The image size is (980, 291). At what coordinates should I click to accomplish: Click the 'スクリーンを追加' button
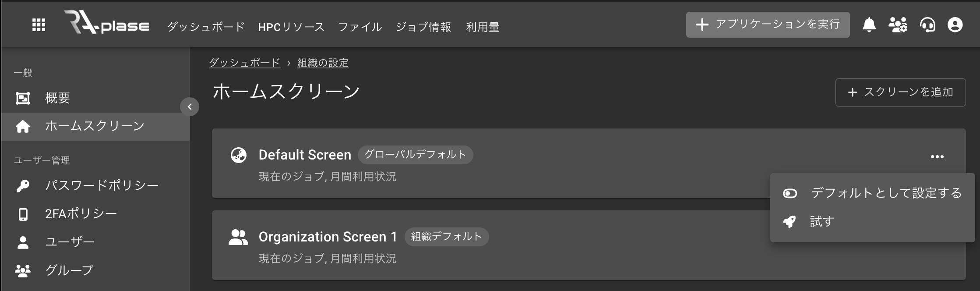tap(900, 92)
